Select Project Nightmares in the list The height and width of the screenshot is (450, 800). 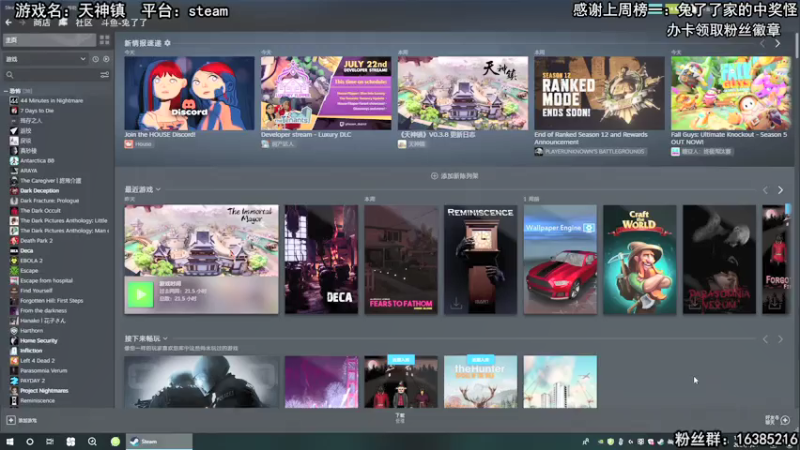pos(44,391)
